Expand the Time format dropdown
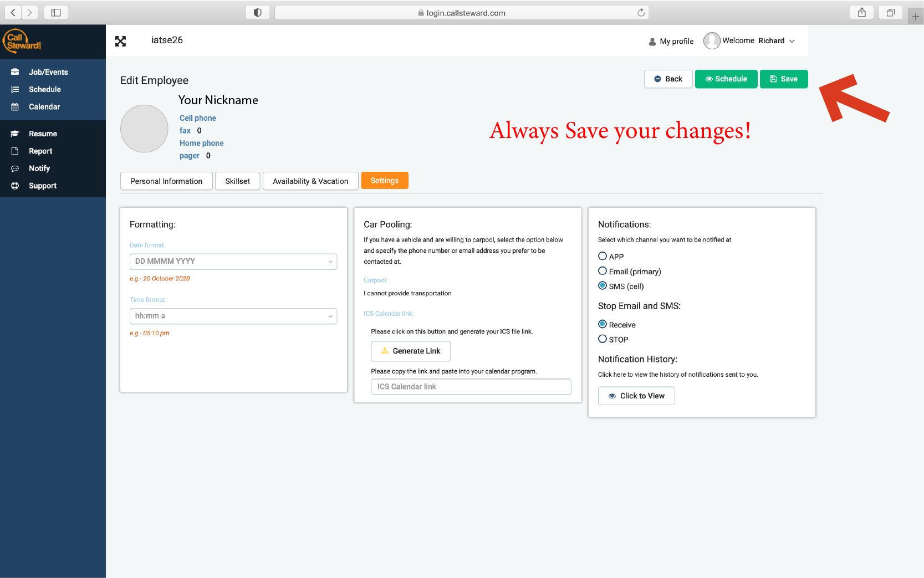Screen dimensions: 924x578 tap(233, 316)
